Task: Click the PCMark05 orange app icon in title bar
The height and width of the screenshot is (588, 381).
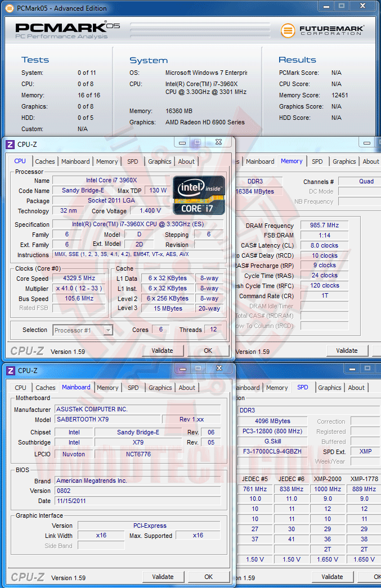Action: 10,8
